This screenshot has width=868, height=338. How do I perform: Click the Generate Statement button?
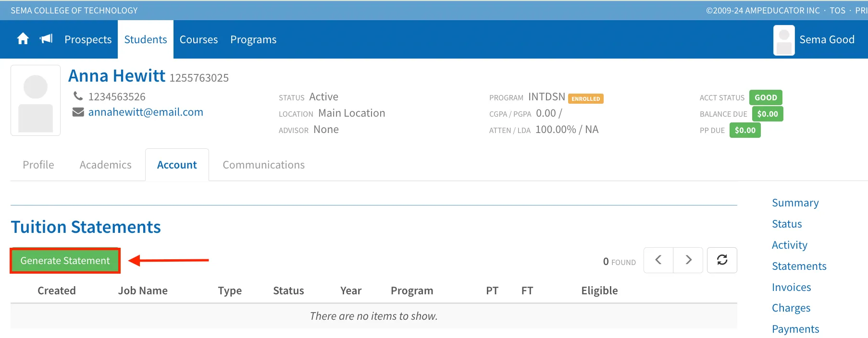pos(65,261)
